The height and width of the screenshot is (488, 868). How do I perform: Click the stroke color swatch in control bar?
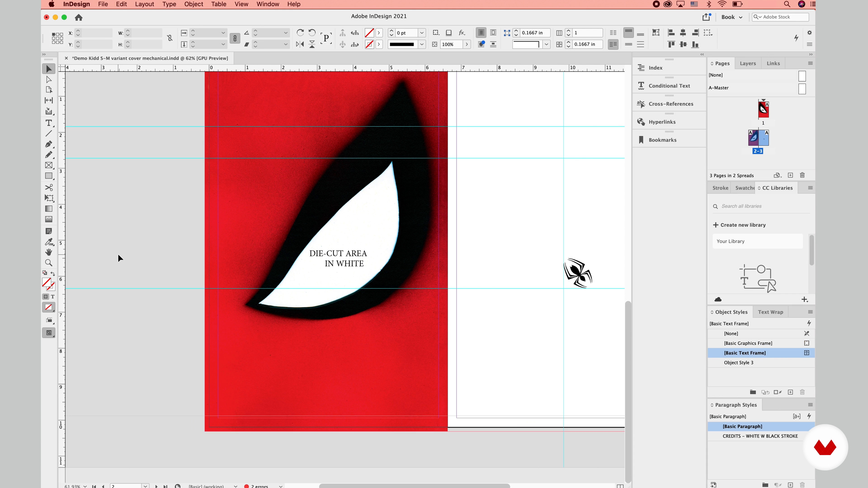369,44
